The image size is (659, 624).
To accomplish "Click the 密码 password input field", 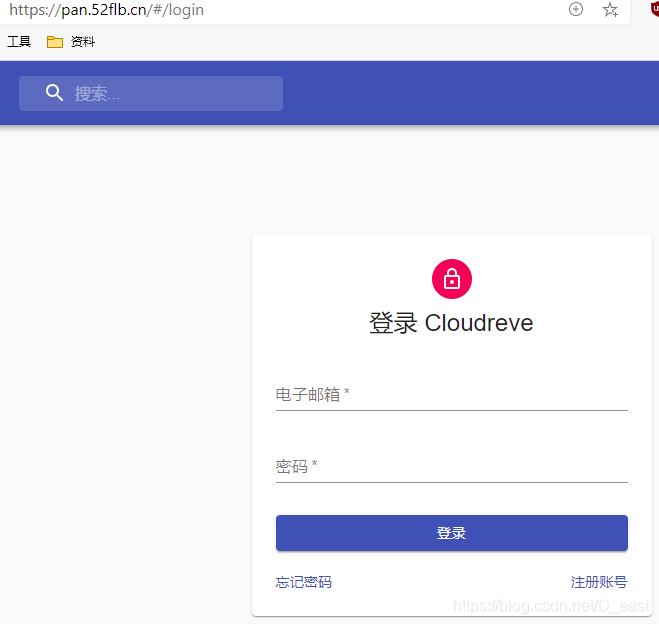I will point(452,467).
